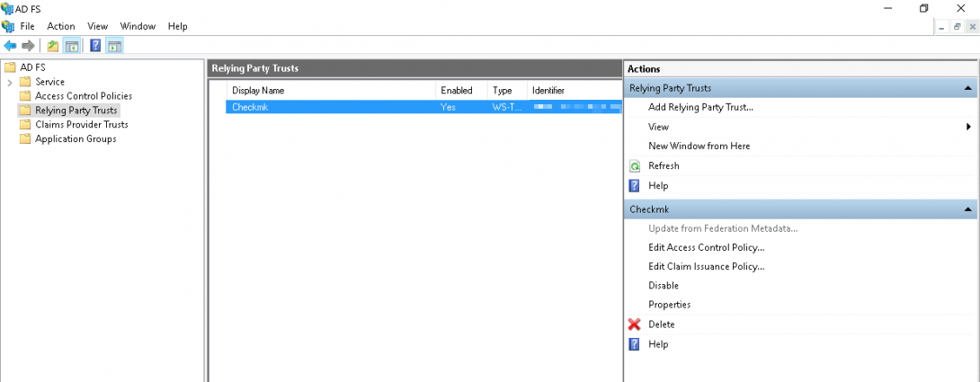The image size is (980, 382).
Task: Click the Access Control Policies folder icon
Action: (25, 96)
